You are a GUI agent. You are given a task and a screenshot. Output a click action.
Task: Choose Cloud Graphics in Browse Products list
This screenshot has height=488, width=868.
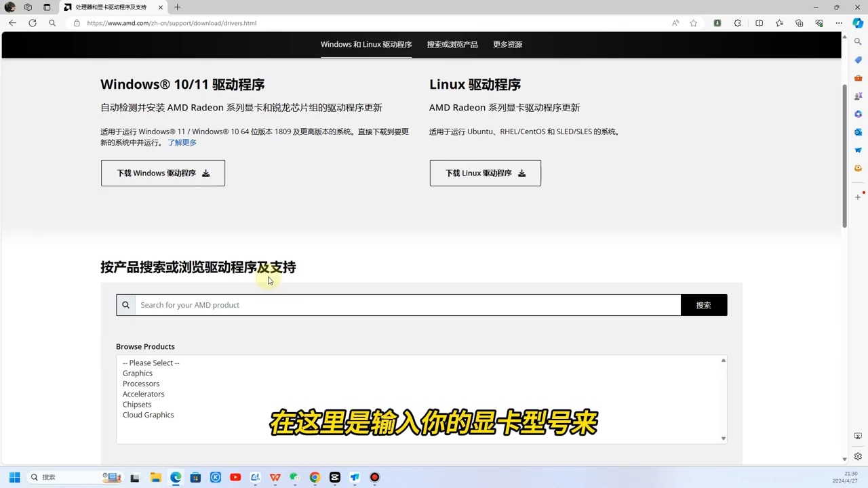pos(149,415)
